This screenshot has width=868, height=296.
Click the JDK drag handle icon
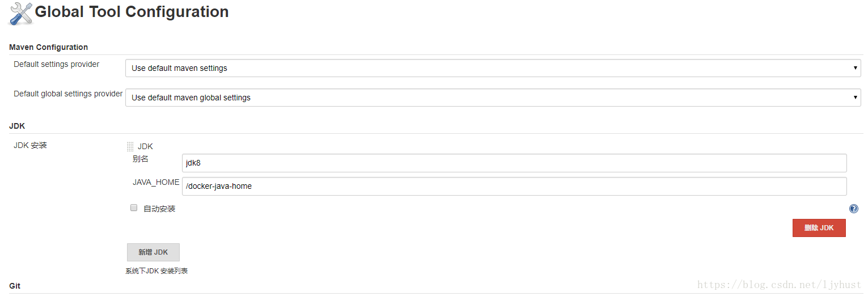coord(130,146)
